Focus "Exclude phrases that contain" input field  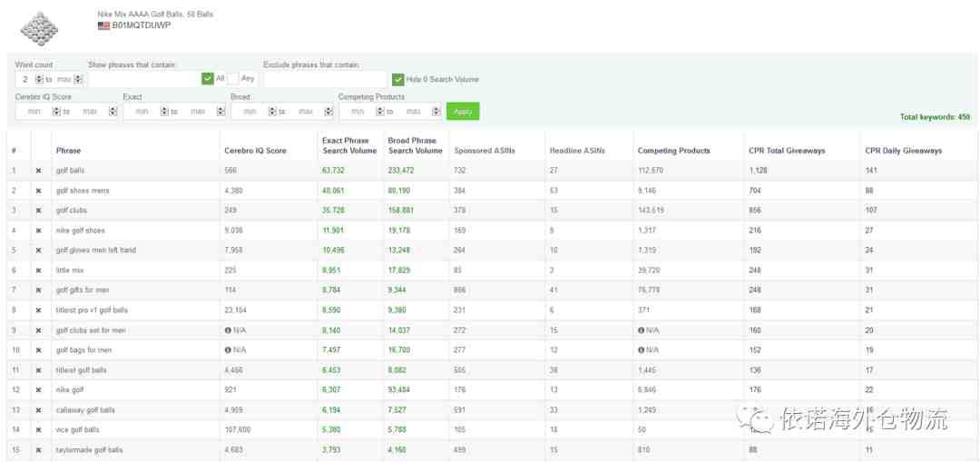click(325, 79)
